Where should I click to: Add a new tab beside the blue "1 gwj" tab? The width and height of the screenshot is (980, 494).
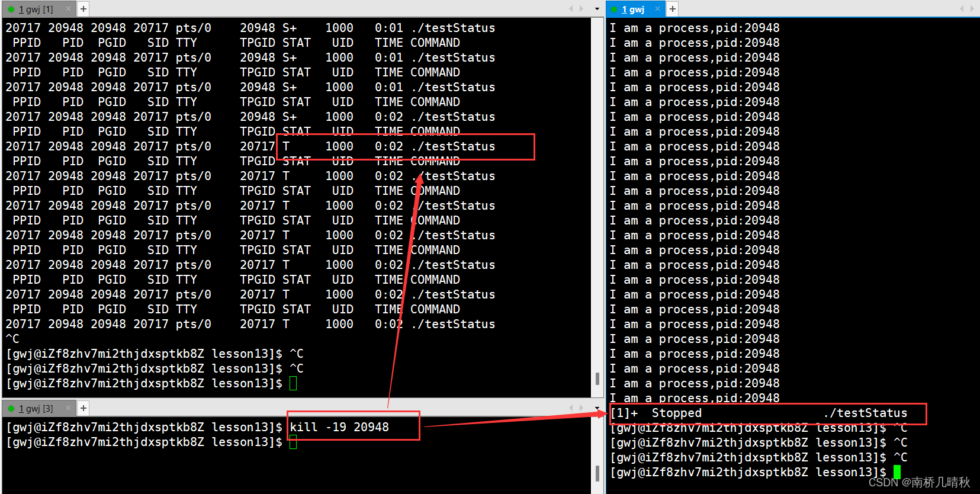(673, 9)
